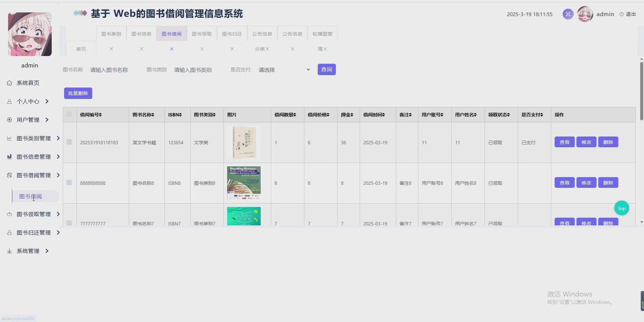The height and width of the screenshot is (322, 644).
Task: Switch to the 图书信息 tab
Action: point(141,33)
